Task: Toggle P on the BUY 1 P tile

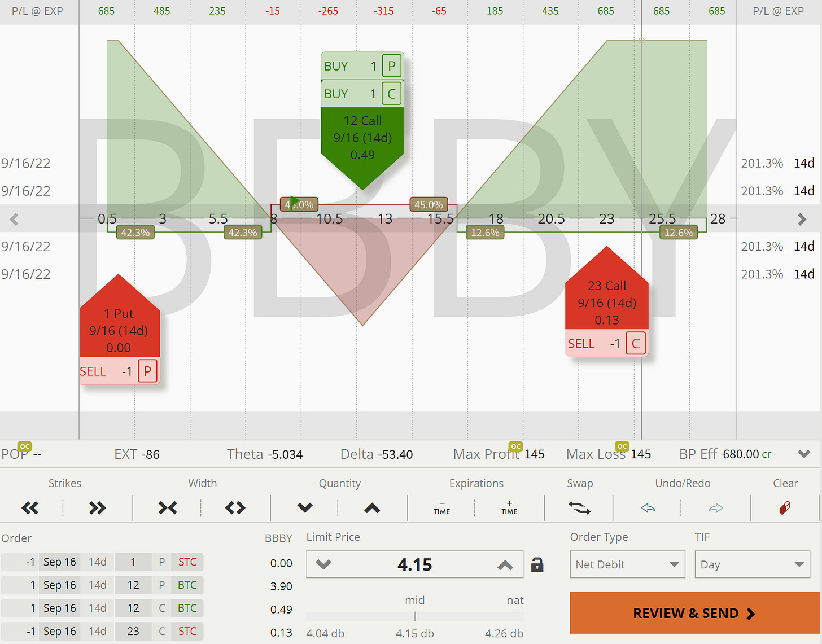Action: tap(392, 66)
